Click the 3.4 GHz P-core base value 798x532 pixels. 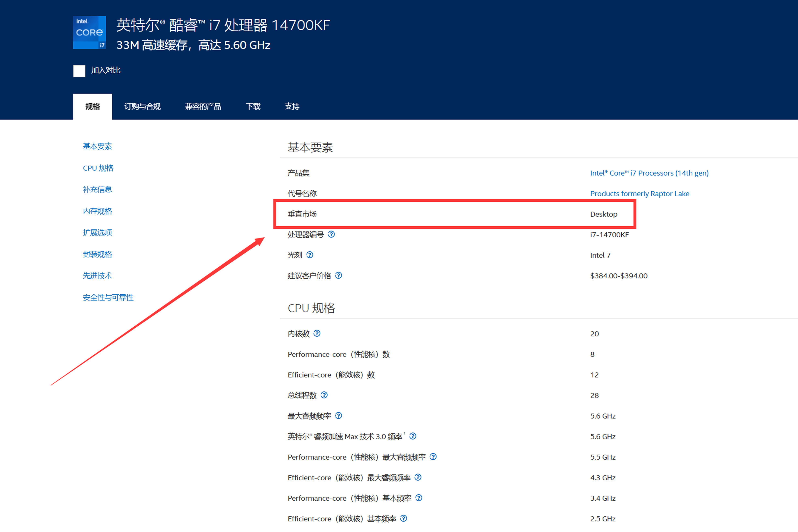pos(603,498)
